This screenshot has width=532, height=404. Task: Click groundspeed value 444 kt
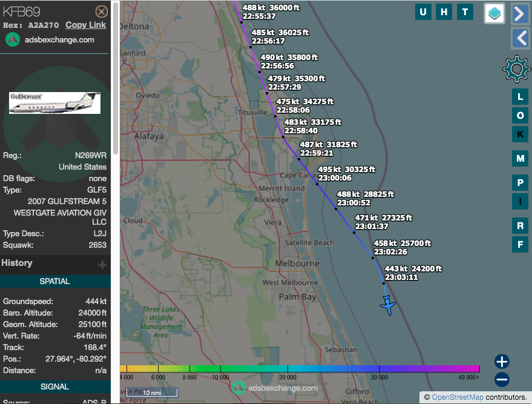tap(96, 302)
